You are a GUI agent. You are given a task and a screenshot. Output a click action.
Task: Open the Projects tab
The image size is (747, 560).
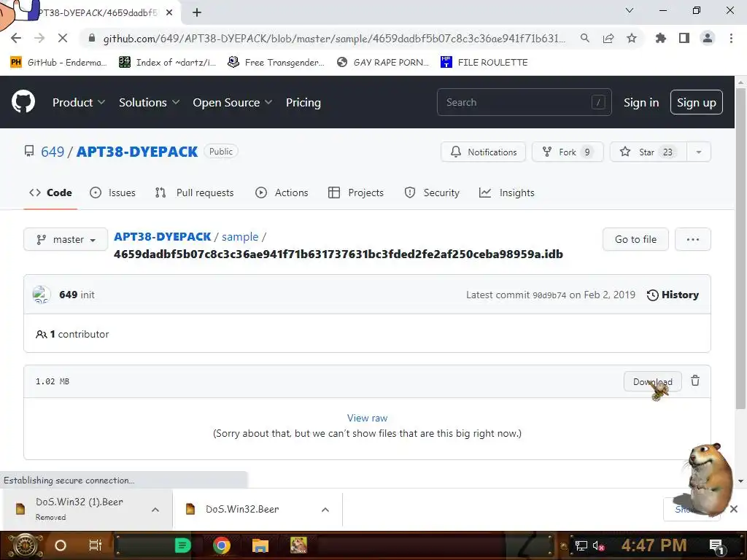(356, 192)
